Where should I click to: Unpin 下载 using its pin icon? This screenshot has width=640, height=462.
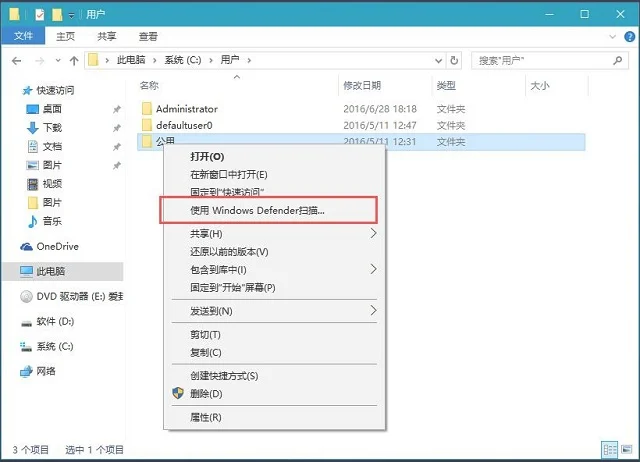click(117, 128)
